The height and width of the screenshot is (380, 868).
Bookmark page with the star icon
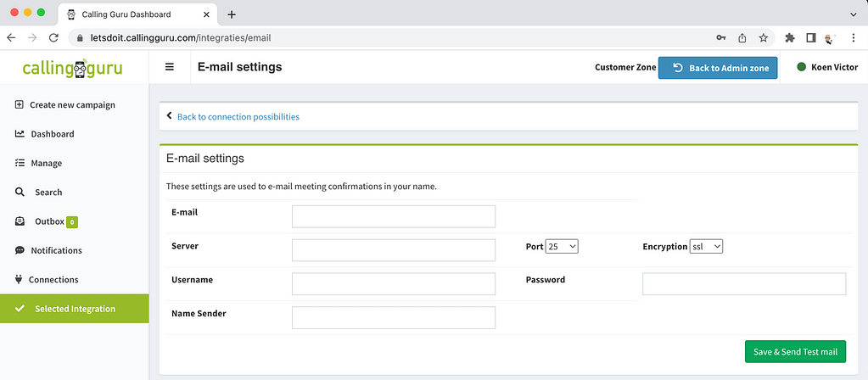tap(764, 37)
